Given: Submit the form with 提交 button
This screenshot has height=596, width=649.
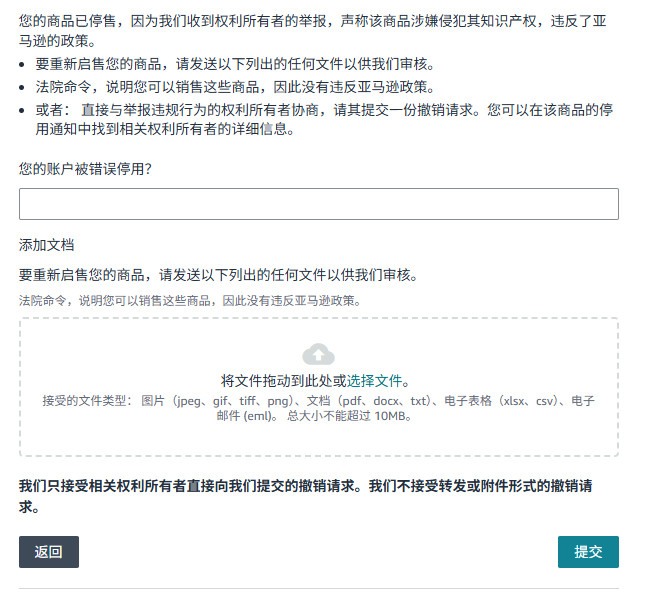Looking at the screenshot, I should 587,552.
